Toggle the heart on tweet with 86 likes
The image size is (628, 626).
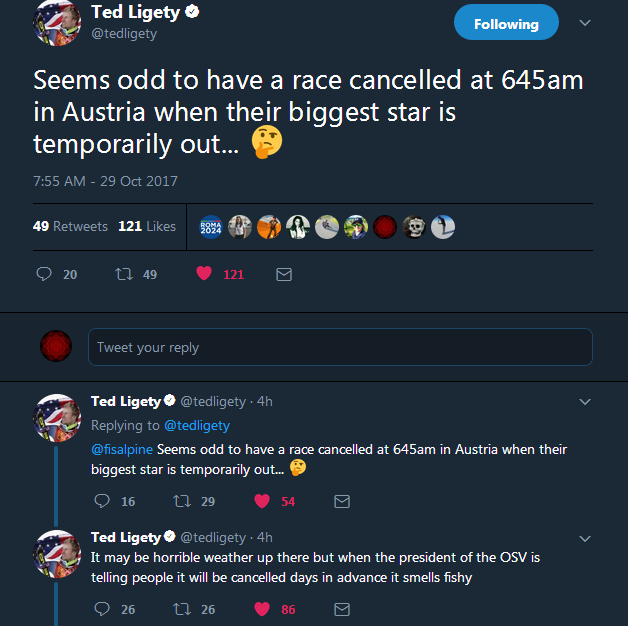click(261, 608)
